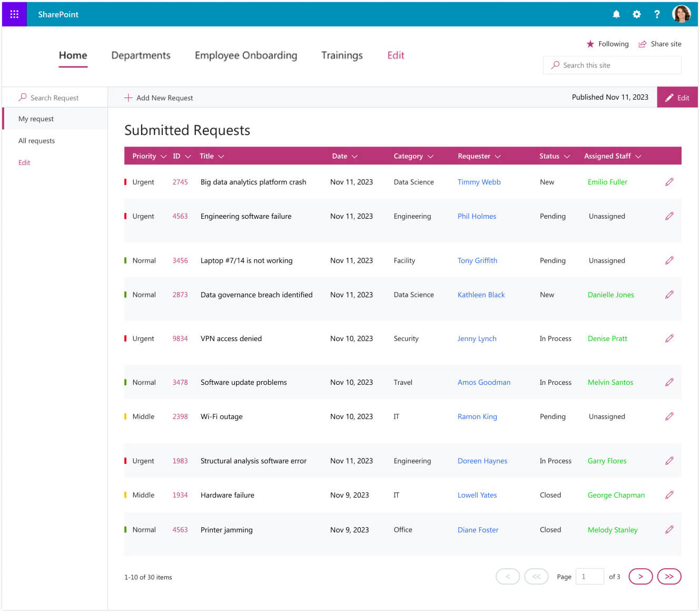Open requester Timmy Webb's link
700x612 pixels.
pos(479,182)
